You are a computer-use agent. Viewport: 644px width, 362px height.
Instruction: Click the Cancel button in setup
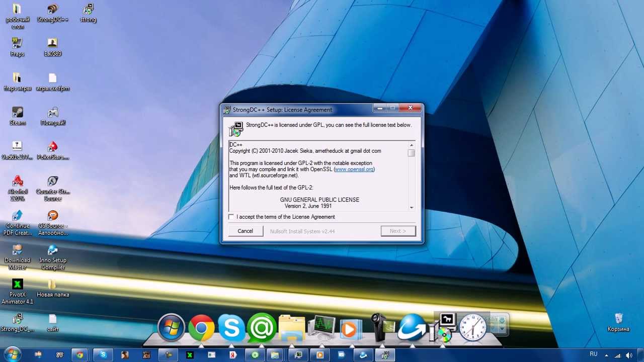pos(246,231)
